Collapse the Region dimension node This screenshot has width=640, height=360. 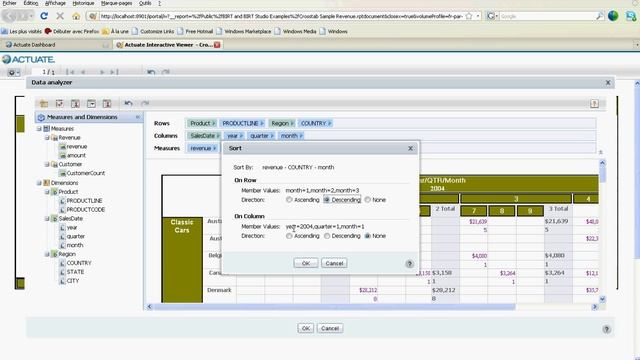47,254
